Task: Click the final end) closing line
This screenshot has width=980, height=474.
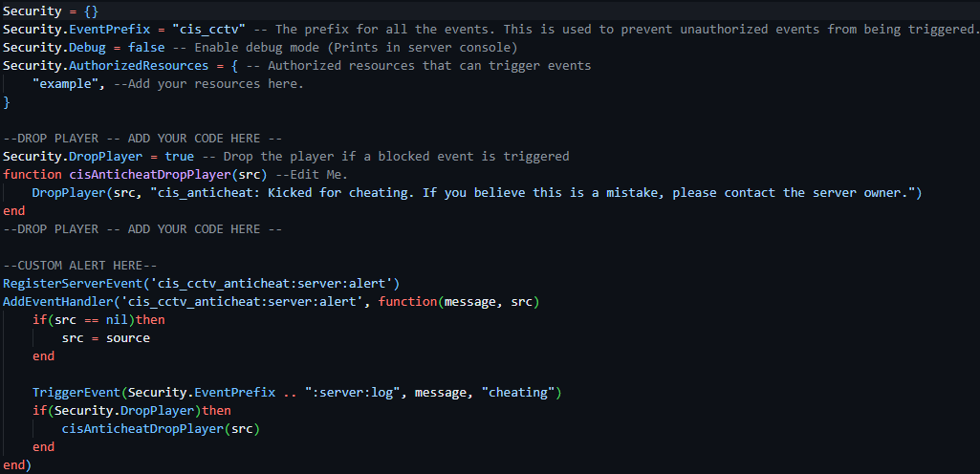Action: (17, 464)
